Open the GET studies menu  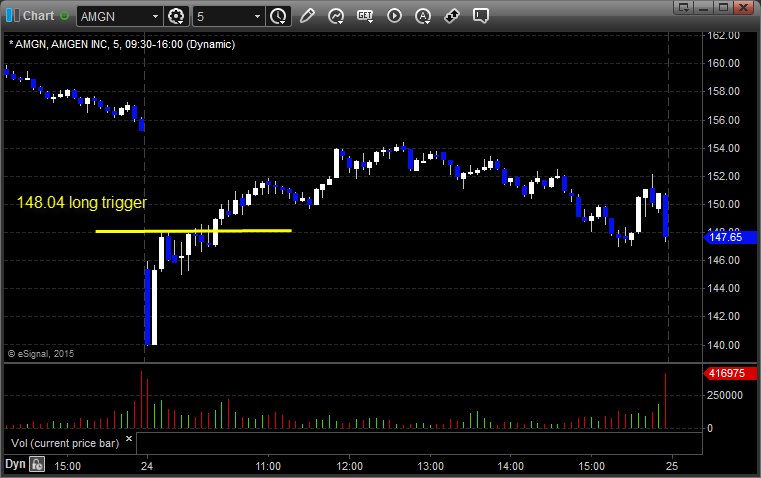(x=365, y=16)
